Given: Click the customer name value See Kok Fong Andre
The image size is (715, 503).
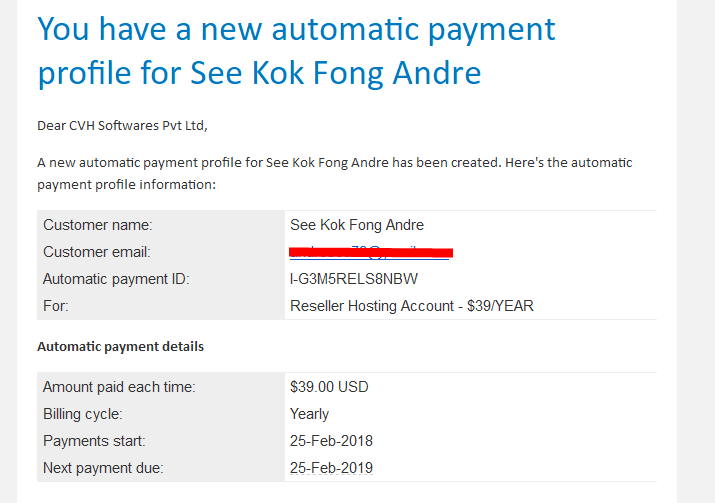Looking at the screenshot, I should pyautogui.click(x=357, y=225).
